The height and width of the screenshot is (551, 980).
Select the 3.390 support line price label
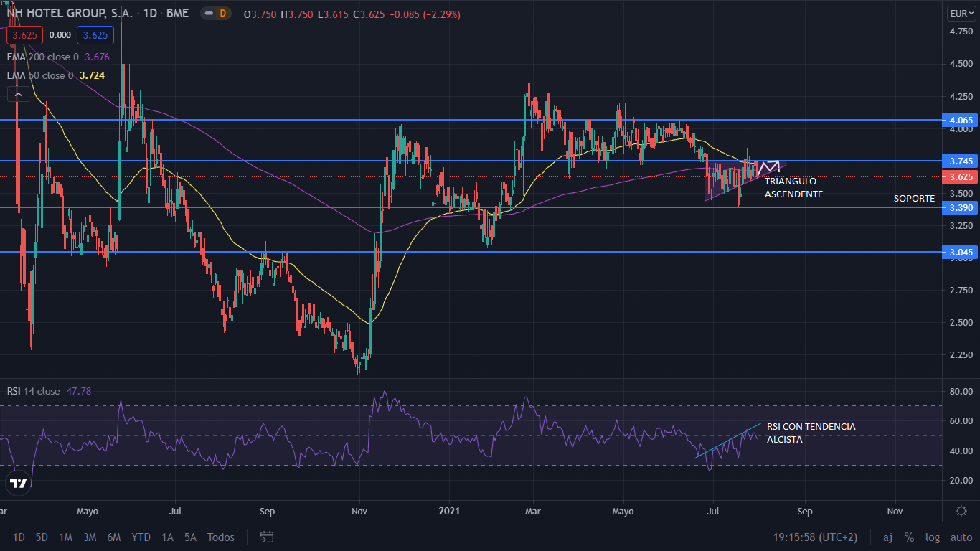960,207
